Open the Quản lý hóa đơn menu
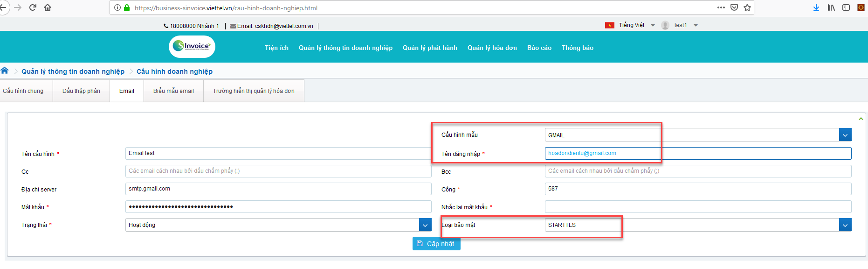 pyautogui.click(x=492, y=48)
